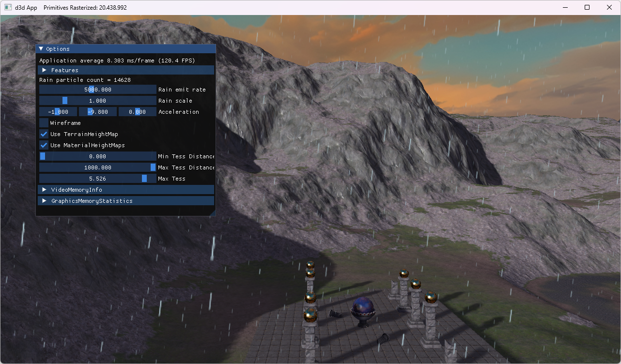Click the VideoMemoryInfo arrow icon
This screenshot has width=621, height=364.
(x=44, y=189)
